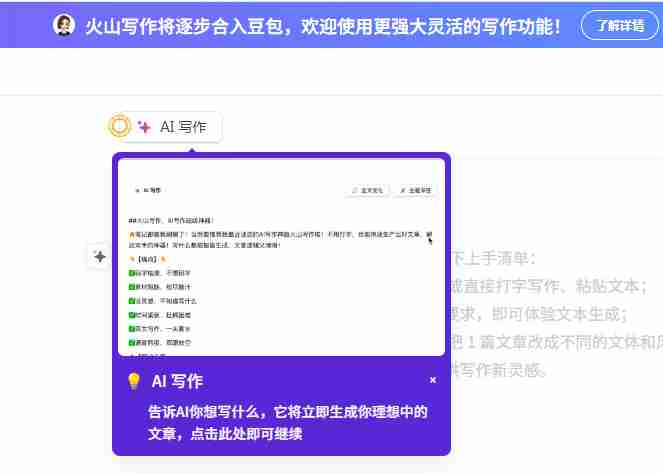The image size is (663, 474).
Task: Click the lightbulb icon in tooltip
Action: [134, 381]
